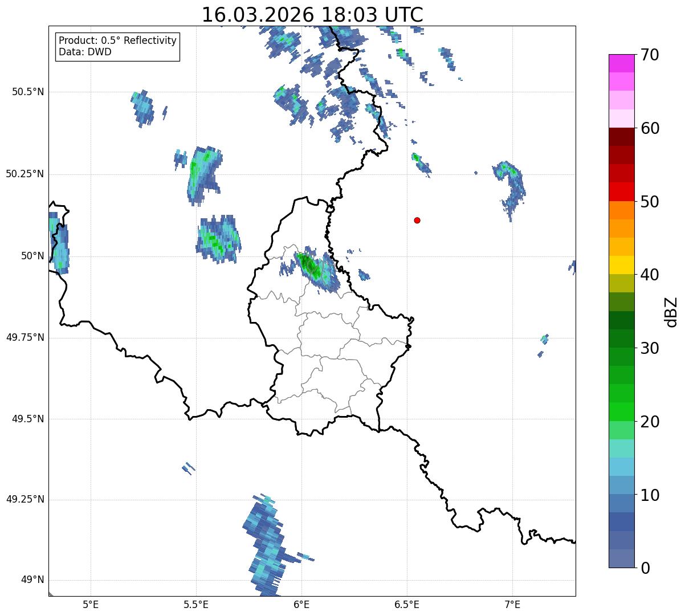The width and height of the screenshot is (685, 616).
Task: Click the orange colorbar swatch below 50
Action: [x=622, y=210]
